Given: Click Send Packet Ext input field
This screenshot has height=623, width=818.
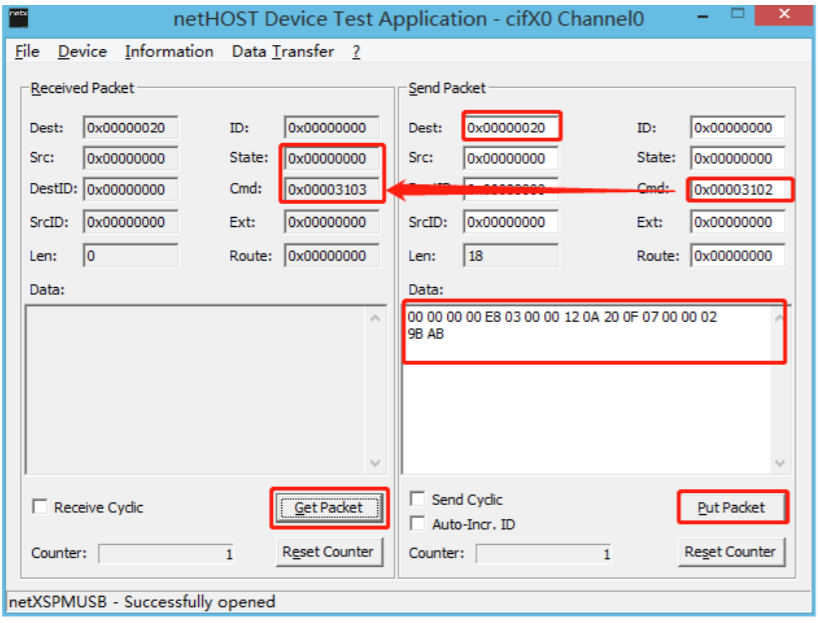Looking at the screenshot, I should pos(738,222).
